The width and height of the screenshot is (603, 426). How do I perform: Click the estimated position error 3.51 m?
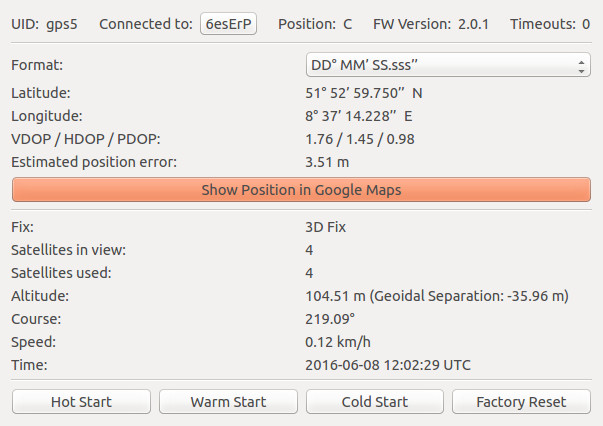[327, 162]
